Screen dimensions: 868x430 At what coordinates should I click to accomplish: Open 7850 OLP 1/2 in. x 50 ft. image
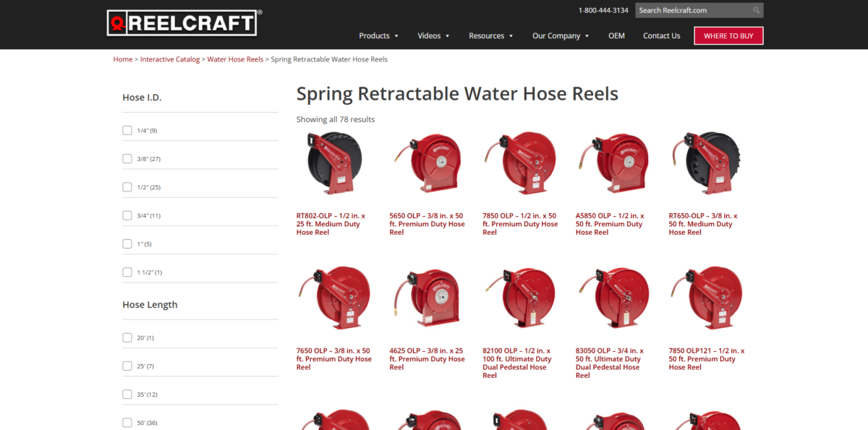click(x=521, y=163)
